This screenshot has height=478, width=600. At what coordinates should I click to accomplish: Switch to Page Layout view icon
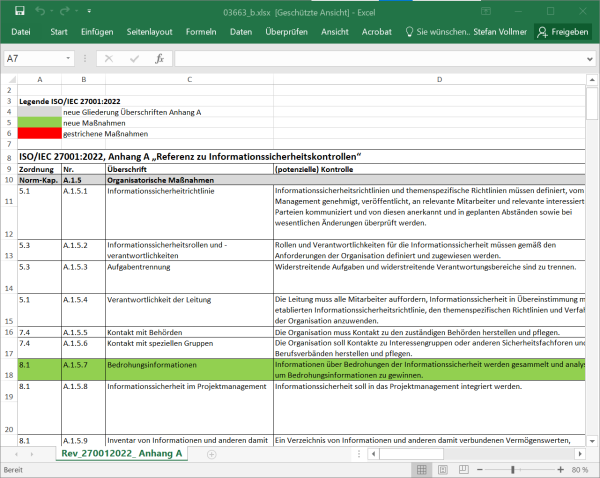[x=445, y=469]
